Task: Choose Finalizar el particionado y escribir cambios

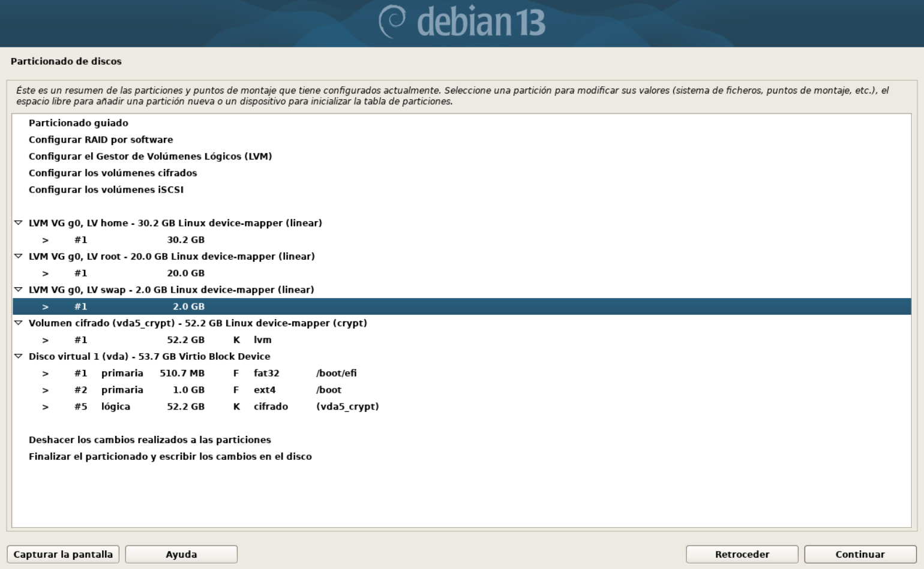Action: click(170, 457)
